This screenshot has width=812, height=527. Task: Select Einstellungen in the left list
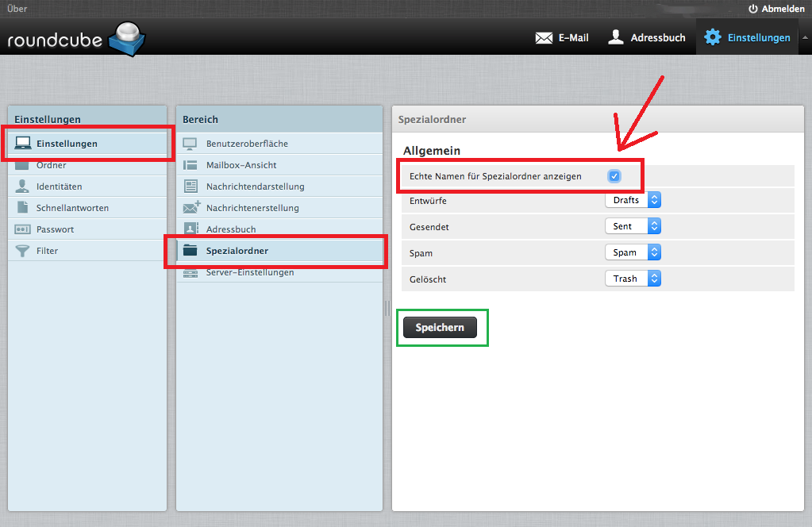pyautogui.click(x=87, y=144)
